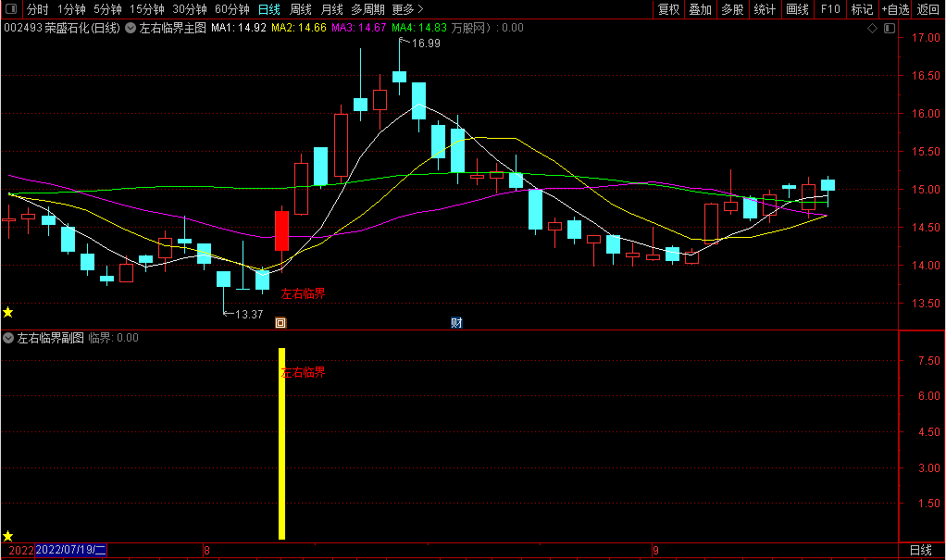Image resolution: width=946 pixels, height=560 pixels.
Task: Click the 15.50 price axis label
Action: (x=926, y=152)
